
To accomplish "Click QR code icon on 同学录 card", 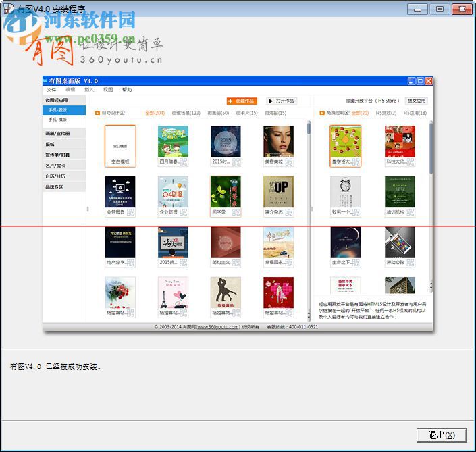I will coord(236,212).
